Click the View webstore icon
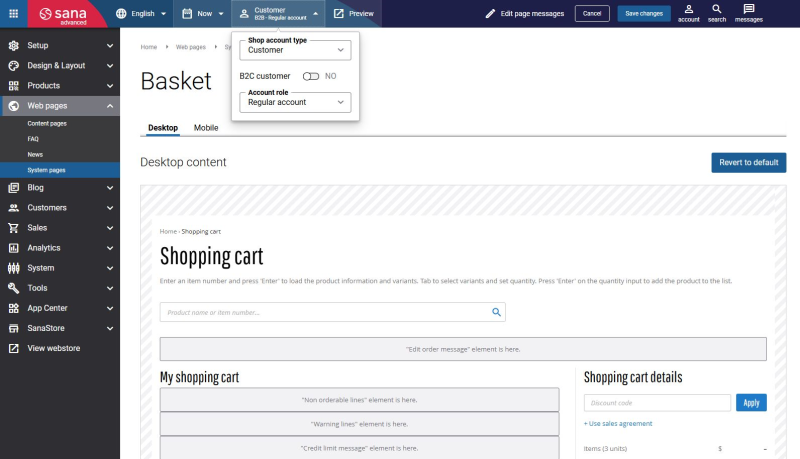Image resolution: width=800 pixels, height=459 pixels. [14, 348]
